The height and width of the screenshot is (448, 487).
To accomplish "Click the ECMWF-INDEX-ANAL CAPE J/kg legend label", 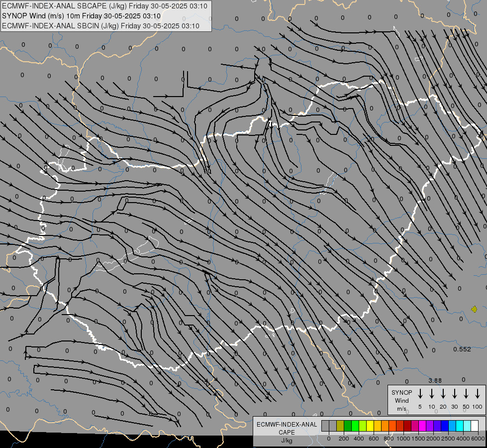I will pyautogui.click(x=287, y=433).
